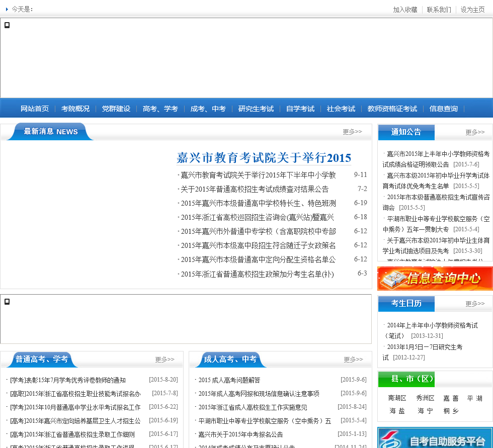Open notice 平湖市职业中等专业学校航空服务 dated 2015-5-4

(x=436, y=224)
